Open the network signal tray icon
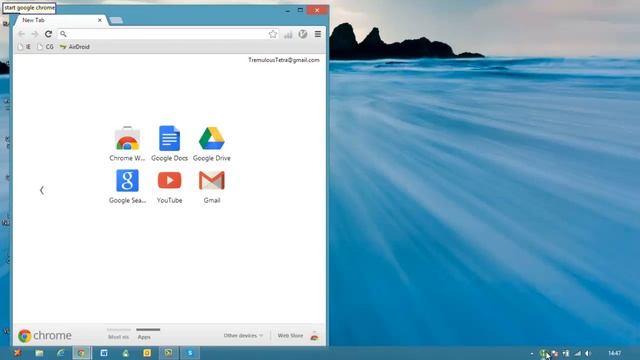The width and height of the screenshot is (640, 360). coord(578,353)
